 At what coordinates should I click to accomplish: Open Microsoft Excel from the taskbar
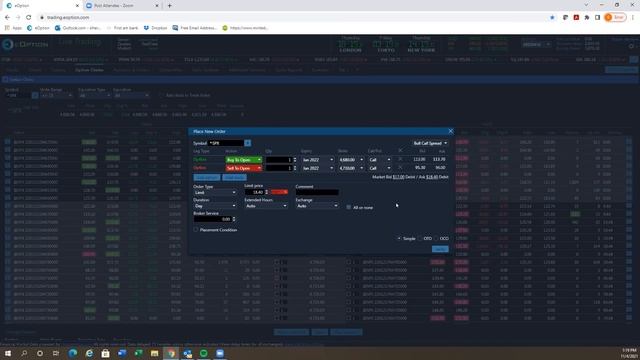tap(138, 353)
